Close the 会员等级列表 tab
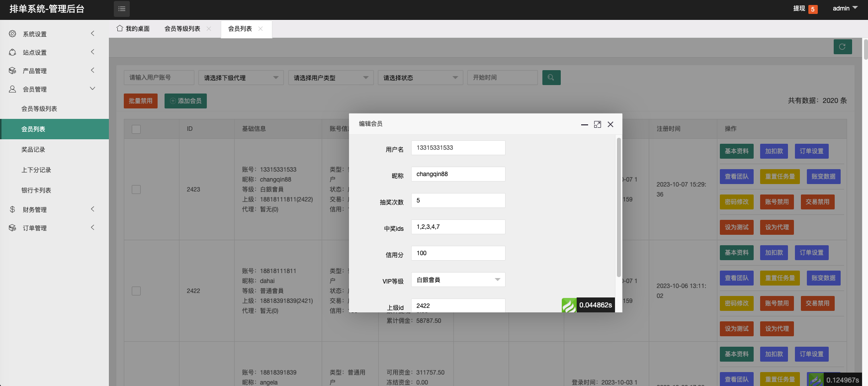Screen dimensions: 868x386 click(x=209, y=29)
